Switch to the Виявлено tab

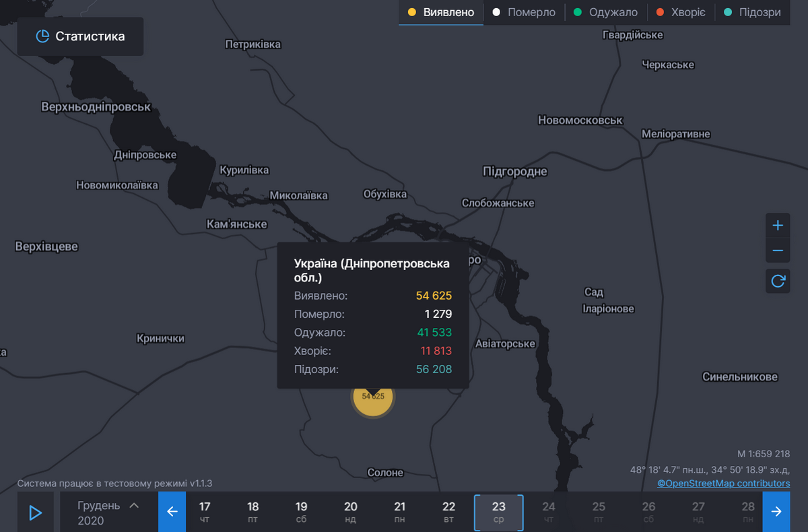tap(441, 13)
